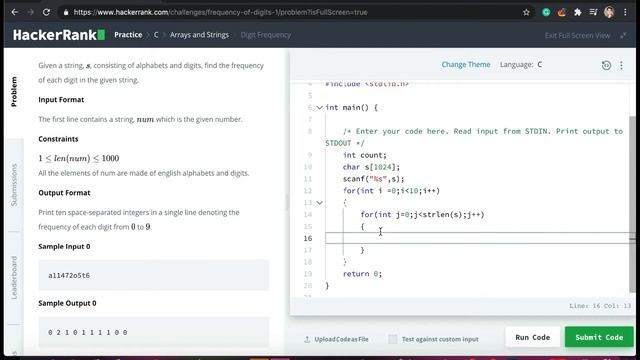Click the scanf("%s",s); code line
The height and width of the screenshot is (360, 640).
click(373, 179)
